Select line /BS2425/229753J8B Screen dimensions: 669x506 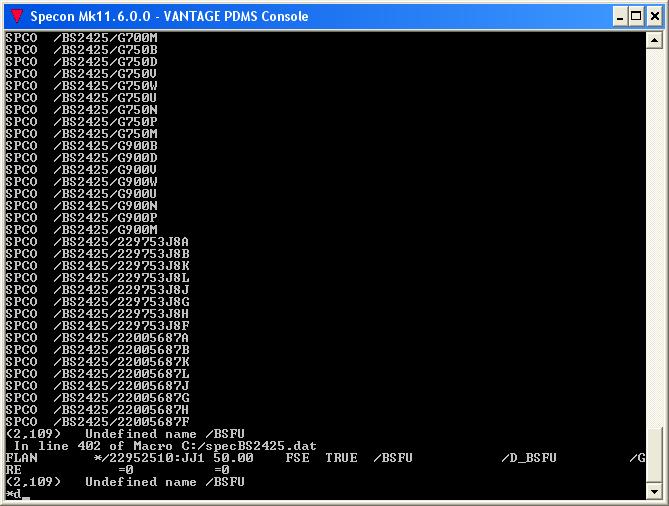[x=97, y=253]
